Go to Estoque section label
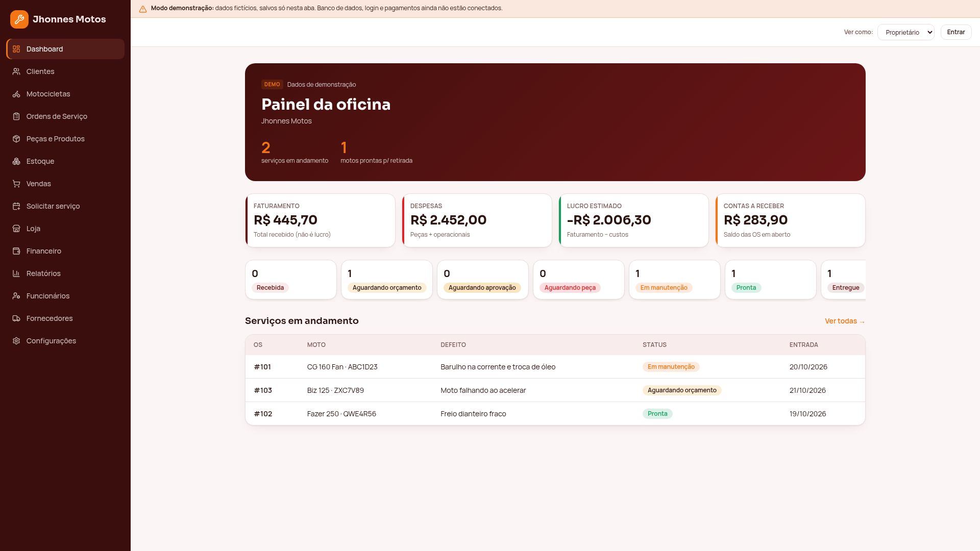 click(40, 161)
